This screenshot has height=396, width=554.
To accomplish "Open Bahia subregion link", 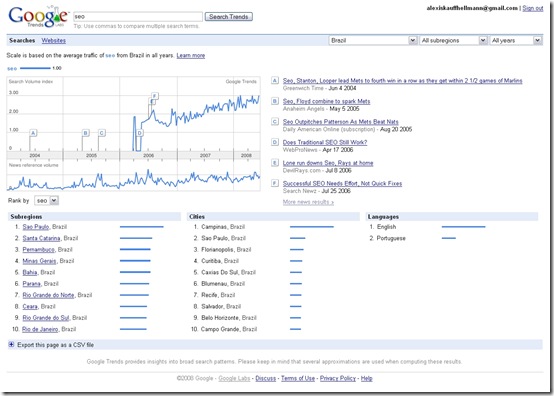I will tap(30, 272).
